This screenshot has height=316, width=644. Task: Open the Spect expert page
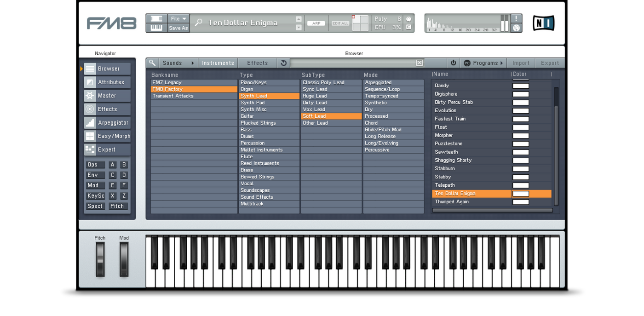(95, 206)
